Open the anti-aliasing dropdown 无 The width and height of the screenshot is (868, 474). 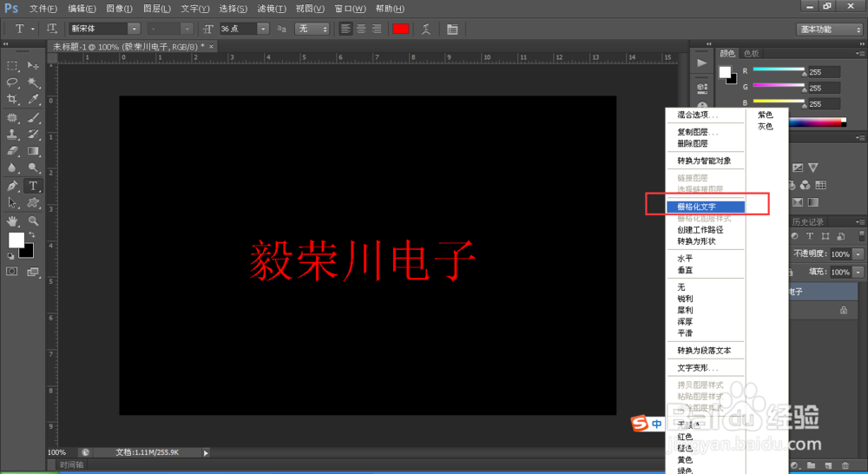312,29
